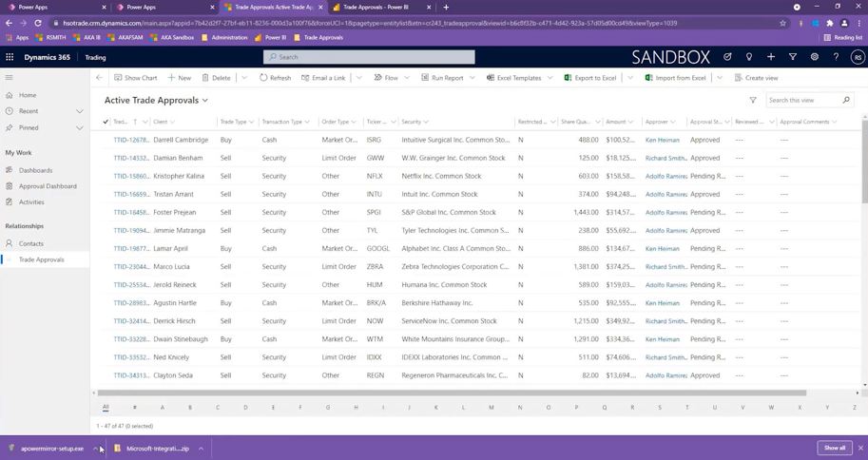The height and width of the screenshot is (460, 868).
Task: Open the Active Trade Approvals view selector
Action: pyautogui.click(x=156, y=100)
